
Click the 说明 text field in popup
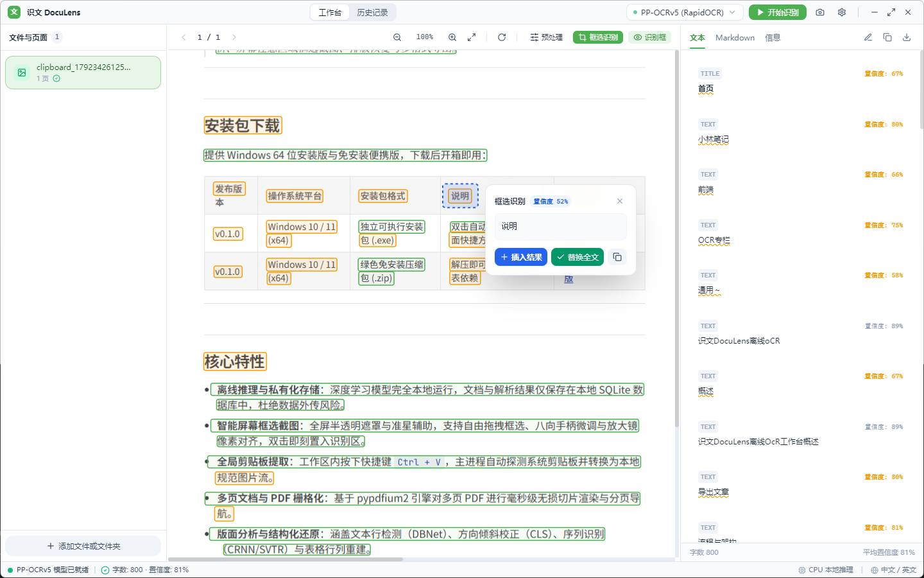click(561, 227)
